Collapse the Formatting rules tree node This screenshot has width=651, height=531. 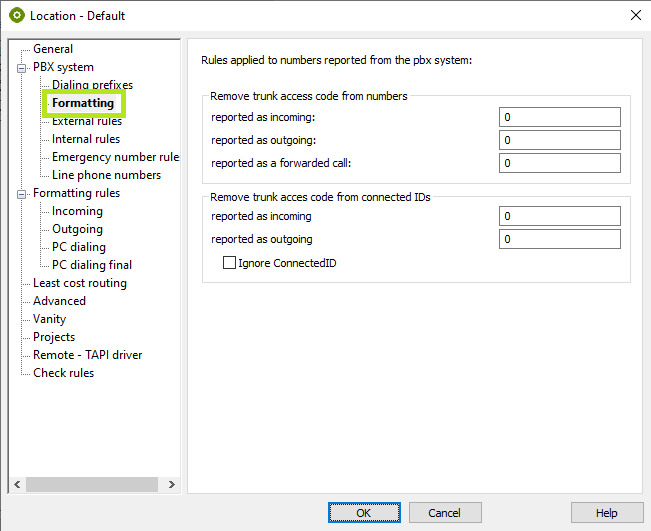[22, 193]
